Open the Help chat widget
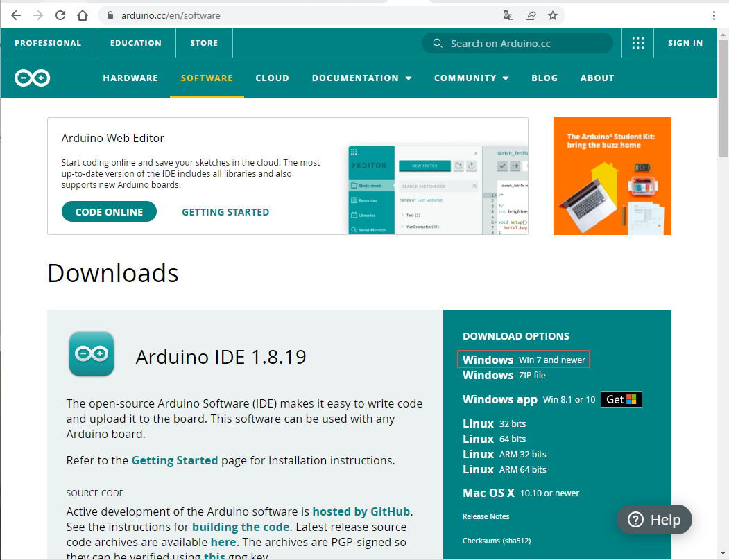 click(x=654, y=520)
